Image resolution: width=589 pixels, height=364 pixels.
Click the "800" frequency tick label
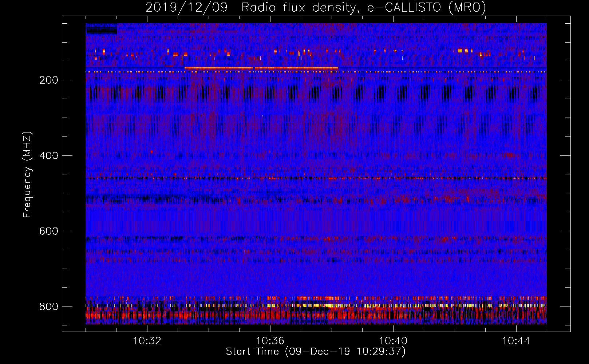click(x=49, y=306)
